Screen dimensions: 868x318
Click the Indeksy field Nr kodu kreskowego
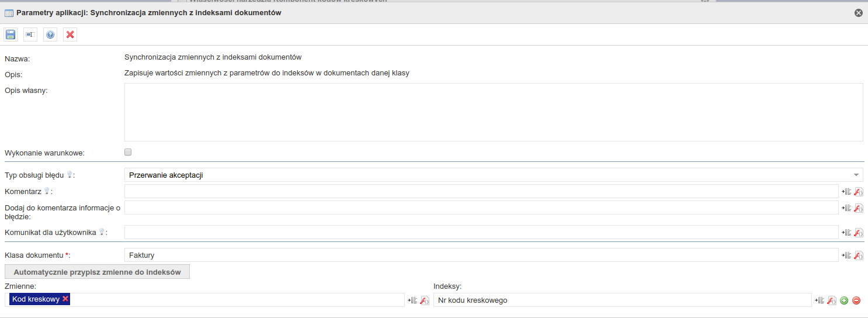(622, 300)
